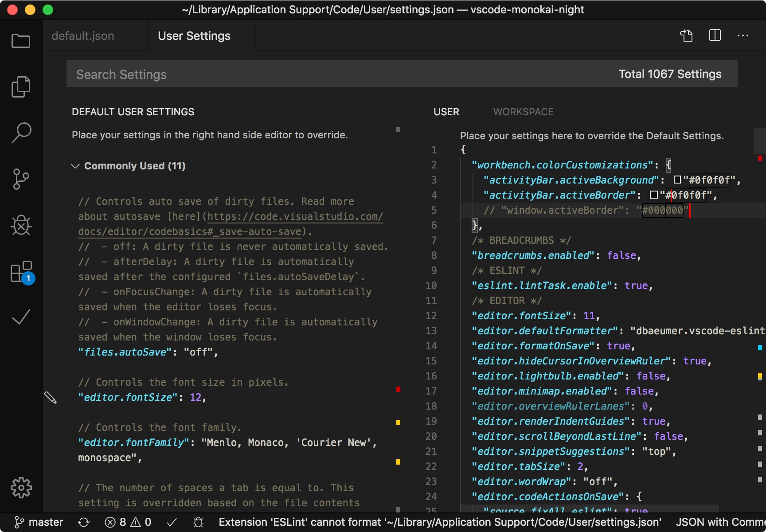The image size is (766, 532).
Task: Open more editor actions with the ellipsis icon
Action: tap(743, 35)
